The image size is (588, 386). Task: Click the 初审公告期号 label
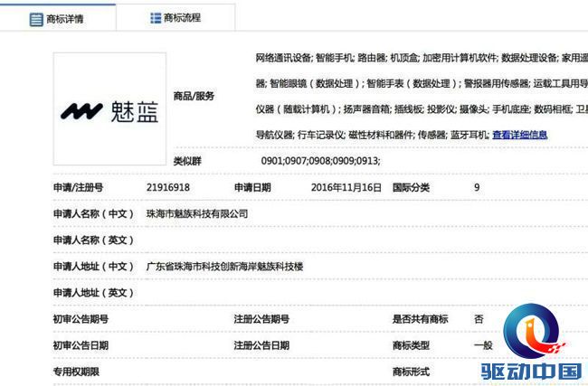pyautogui.click(x=81, y=319)
